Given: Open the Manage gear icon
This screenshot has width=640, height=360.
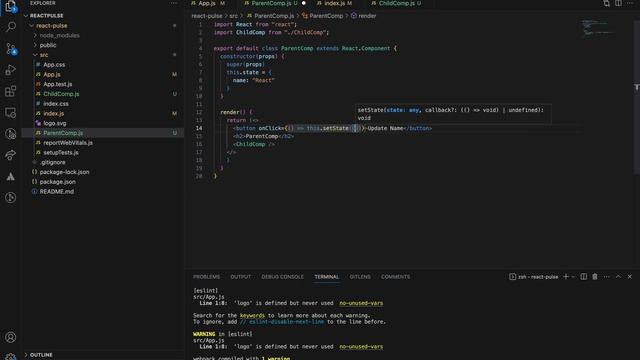Looking at the screenshot, I should [11, 357].
